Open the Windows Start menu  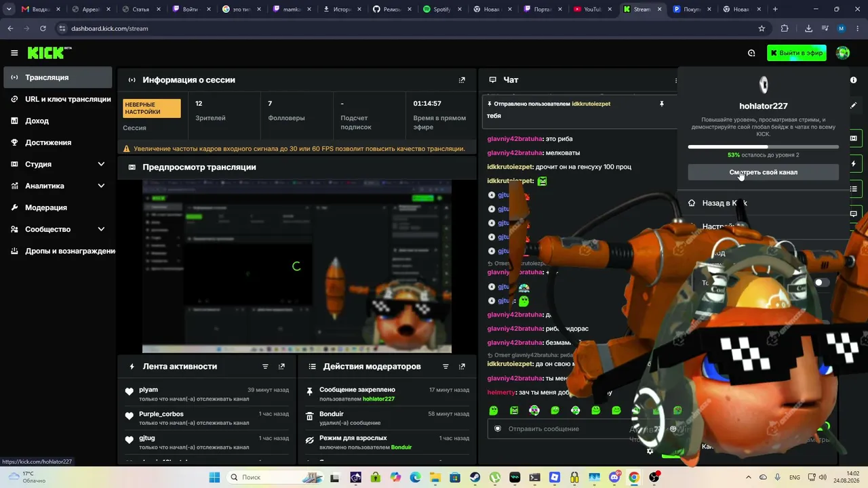coord(214,477)
